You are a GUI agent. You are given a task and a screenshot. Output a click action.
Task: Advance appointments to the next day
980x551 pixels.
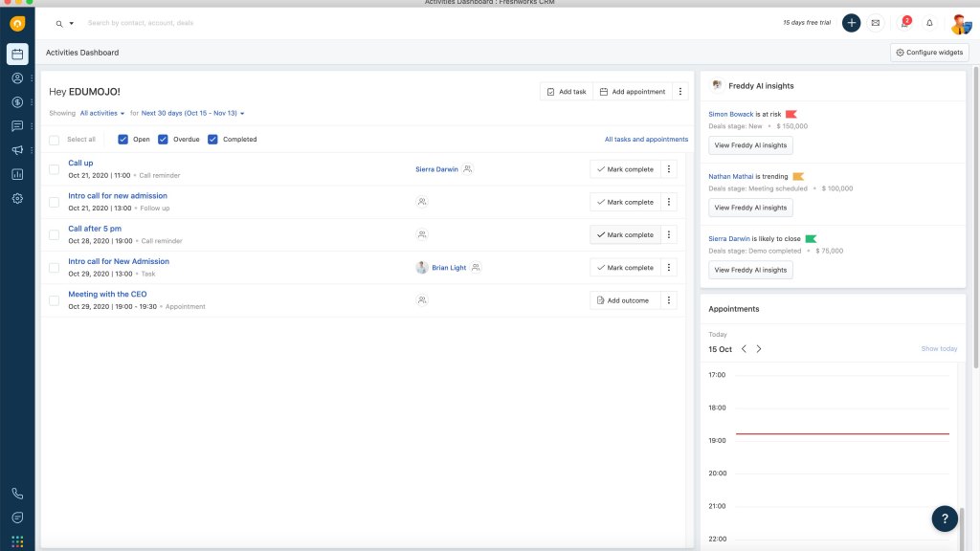[x=759, y=349]
